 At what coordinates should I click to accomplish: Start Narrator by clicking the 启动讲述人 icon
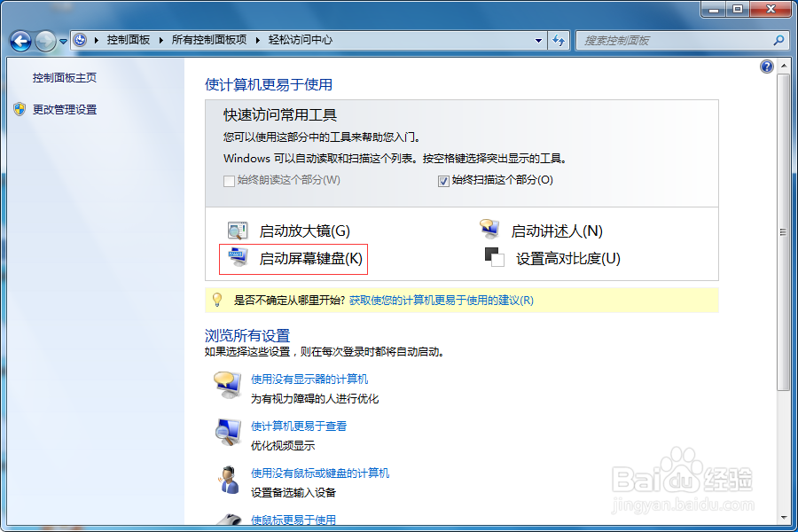coord(491,229)
